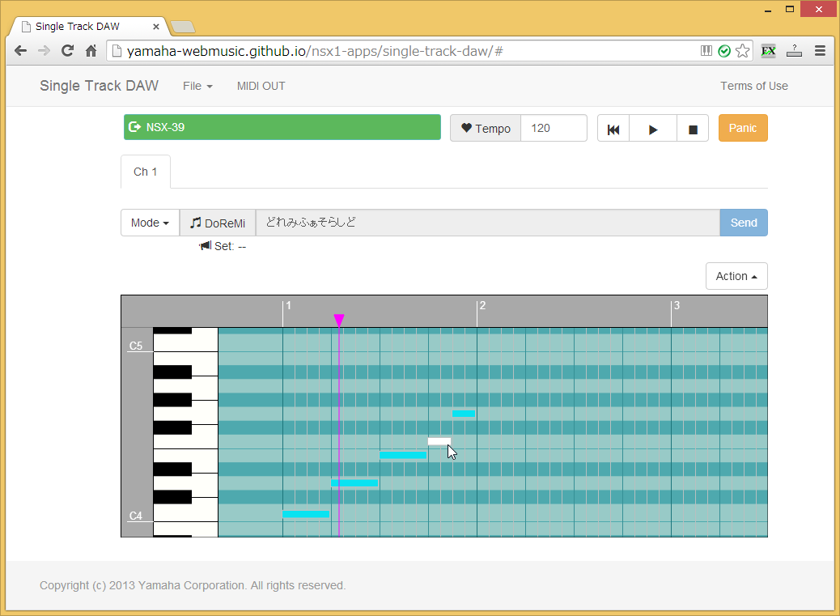
Task: Click the pink playhead marker
Action: tap(338, 321)
